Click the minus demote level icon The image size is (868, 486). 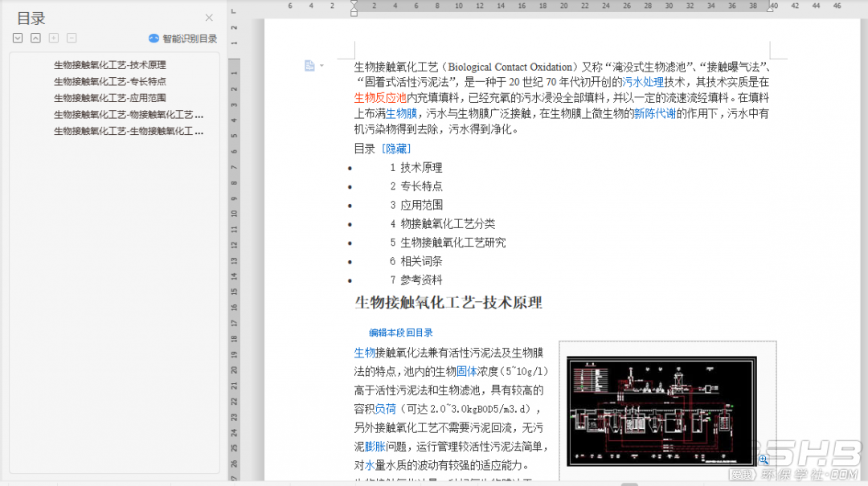72,38
